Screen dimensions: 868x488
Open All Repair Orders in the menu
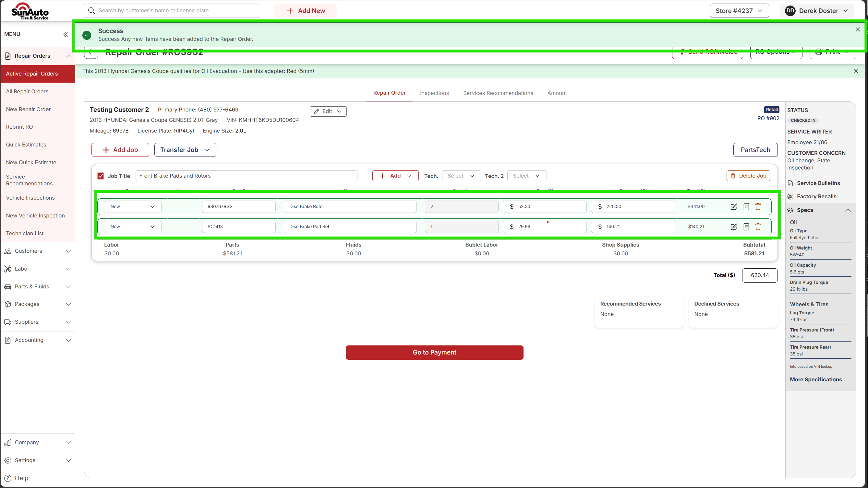[27, 92]
